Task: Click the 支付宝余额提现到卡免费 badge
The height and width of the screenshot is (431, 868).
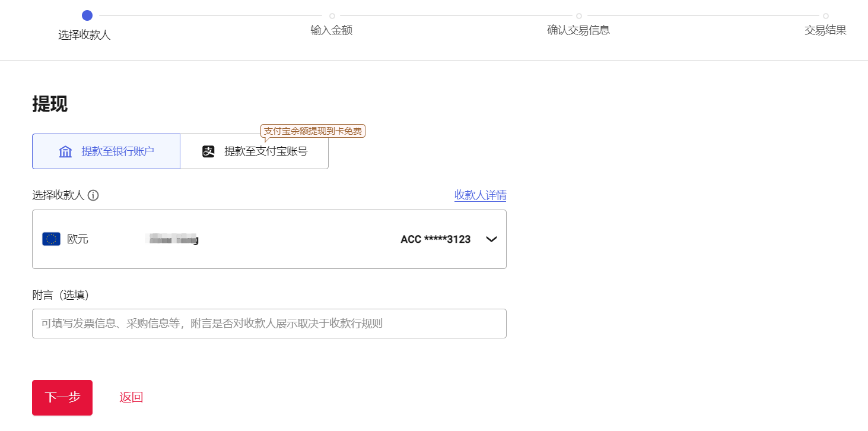Action: (313, 131)
